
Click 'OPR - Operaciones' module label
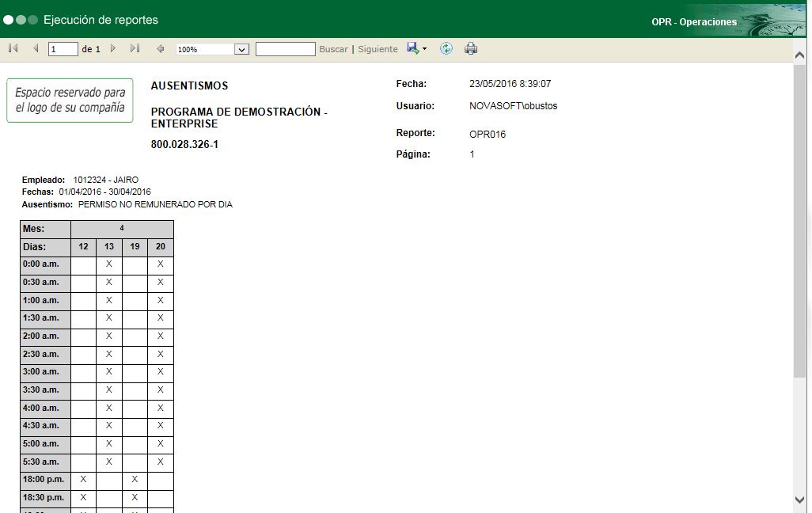pyautogui.click(x=694, y=22)
